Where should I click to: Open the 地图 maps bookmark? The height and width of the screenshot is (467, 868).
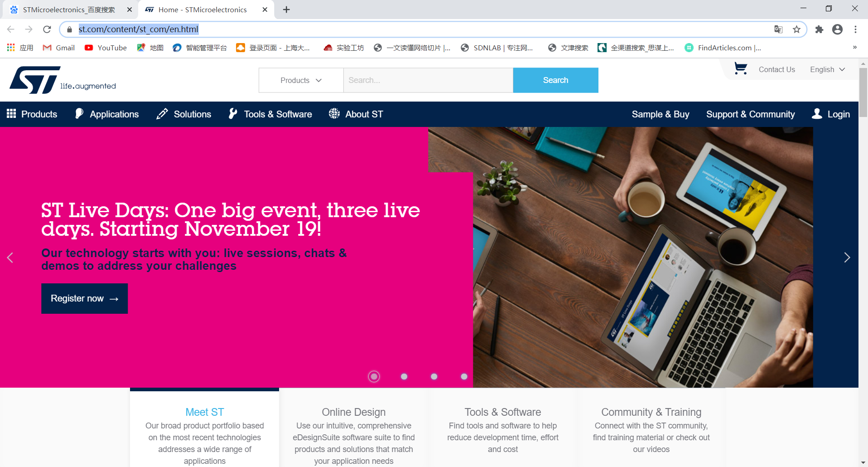coord(150,48)
